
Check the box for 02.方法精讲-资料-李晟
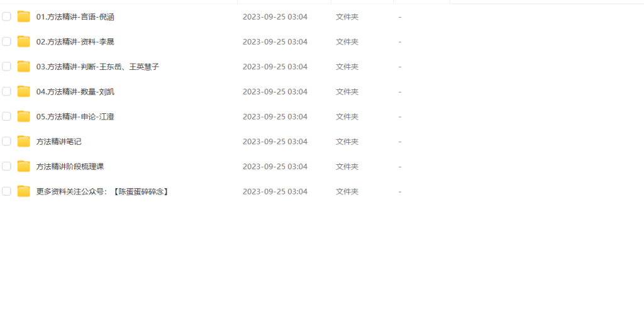point(6,42)
